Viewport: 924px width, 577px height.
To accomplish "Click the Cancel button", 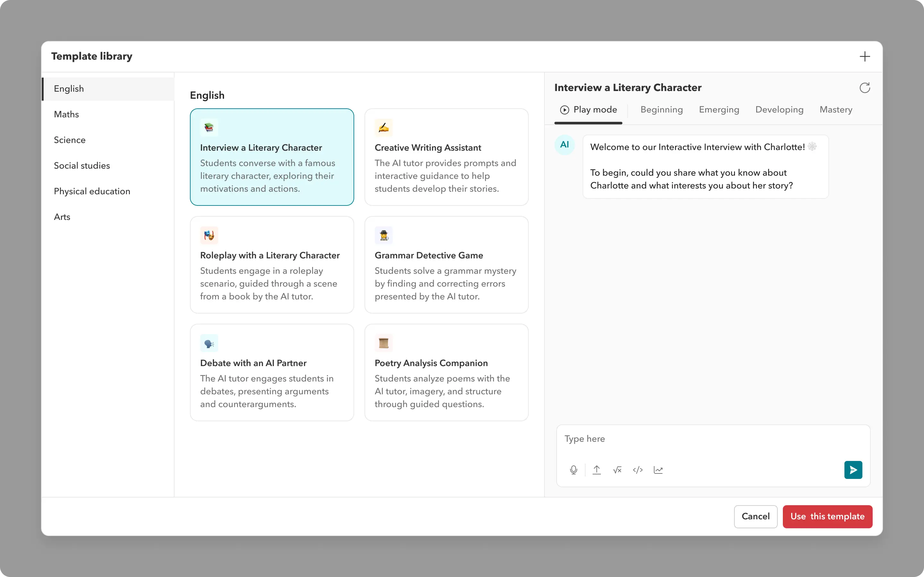I will pyautogui.click(x=755, y=516).
